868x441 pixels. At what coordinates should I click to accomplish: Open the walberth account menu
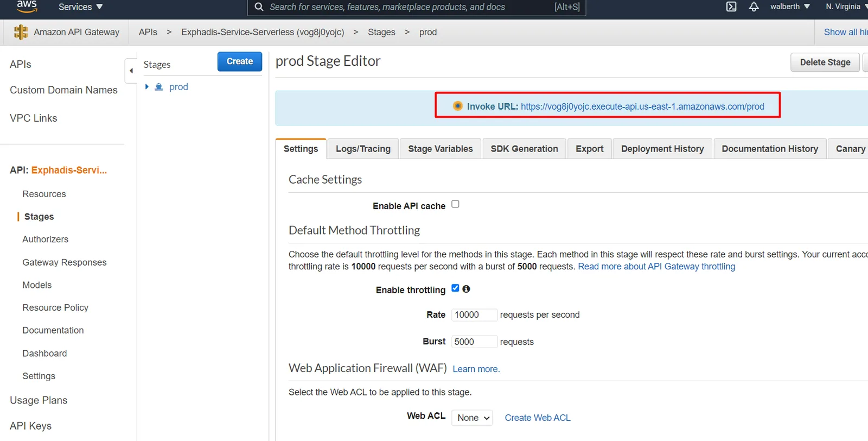pyautogui.click(x=790, y=7)
